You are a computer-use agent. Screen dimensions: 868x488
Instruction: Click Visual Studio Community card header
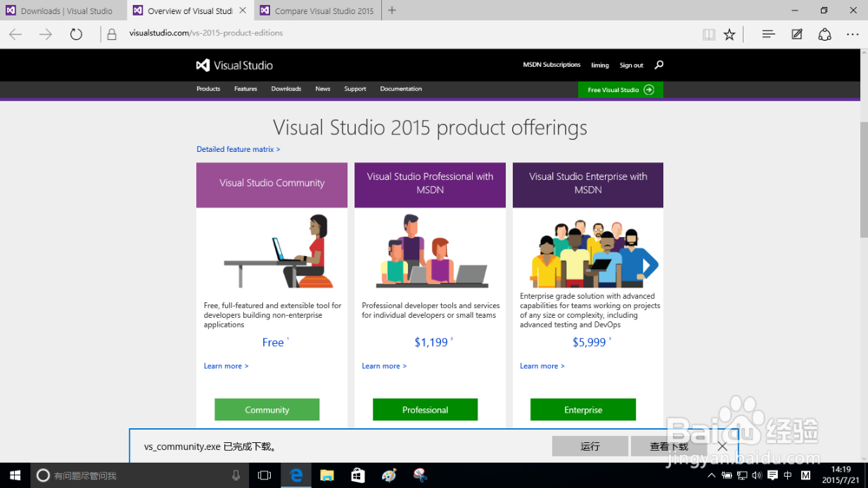pos(272,185)
